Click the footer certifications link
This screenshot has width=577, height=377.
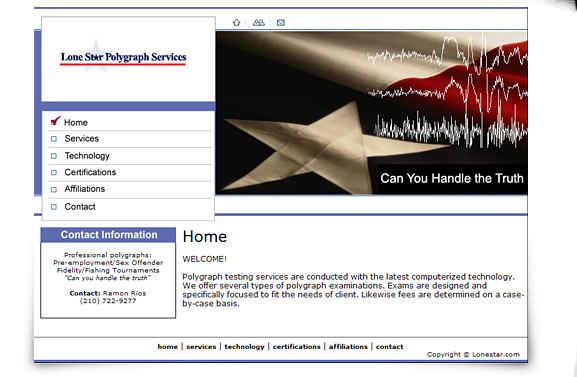(297, 346)
